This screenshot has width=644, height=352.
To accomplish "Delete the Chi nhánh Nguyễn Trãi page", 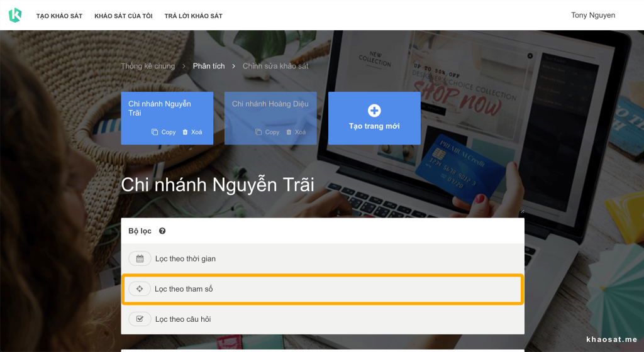I will (x=192, y=132).
